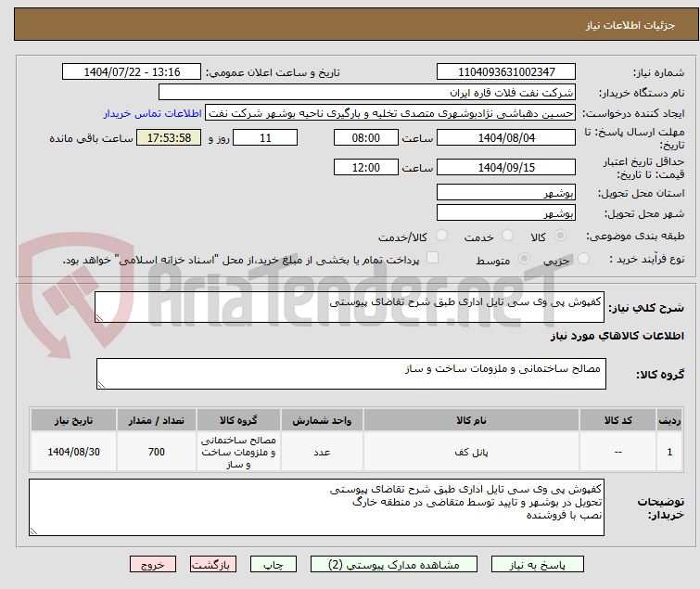Click the product name cell 'پانل کف'
700x589 pixels.
(x=471, y=452)
